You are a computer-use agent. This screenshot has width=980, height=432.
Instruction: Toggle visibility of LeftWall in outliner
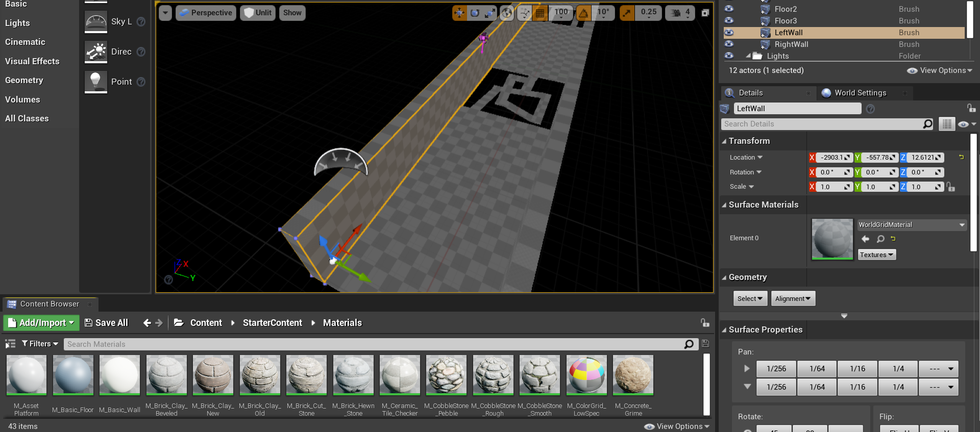click(x=729, y=32)
